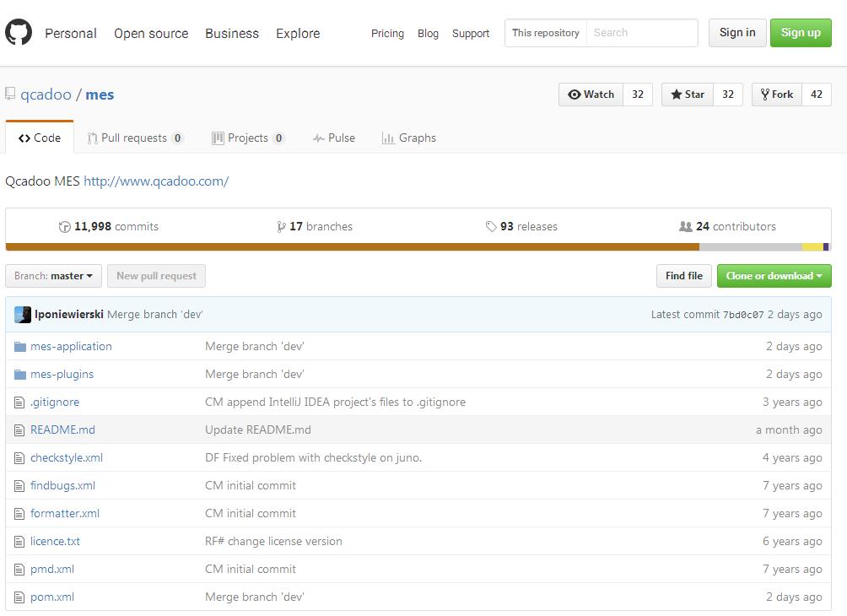Image resolution: width=847 pixels, height=616 pixels.
Task: Open the Open source menu item
Action: [151, 34]
